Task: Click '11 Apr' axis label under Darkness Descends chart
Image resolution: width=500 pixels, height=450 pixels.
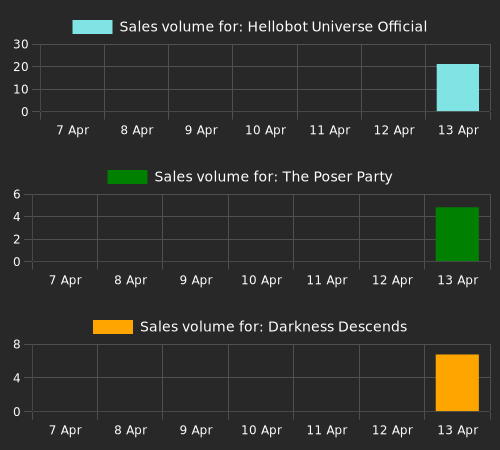Action: 327,430
